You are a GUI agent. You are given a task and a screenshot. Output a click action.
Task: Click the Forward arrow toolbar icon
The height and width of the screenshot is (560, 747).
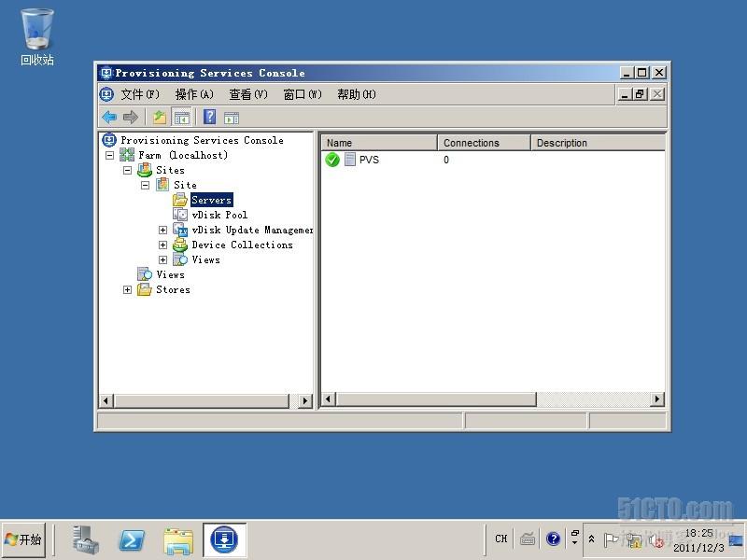(x=131, y=117)
